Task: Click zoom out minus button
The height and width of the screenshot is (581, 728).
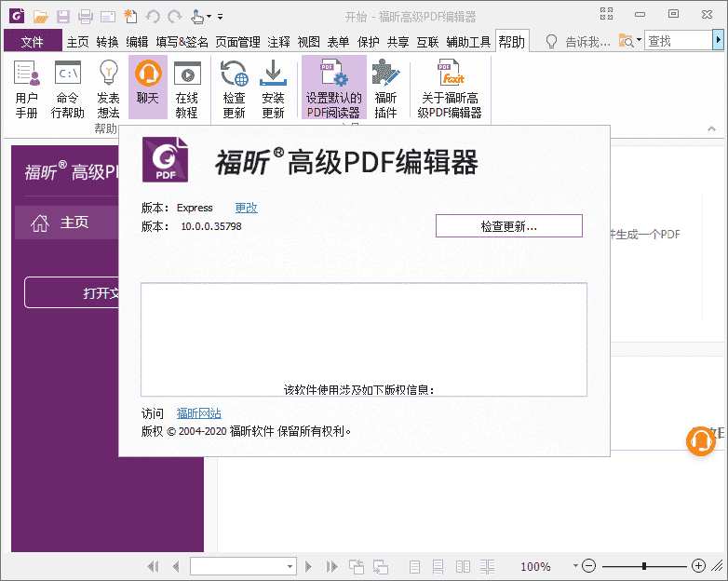Action: [x=588, y=566]
